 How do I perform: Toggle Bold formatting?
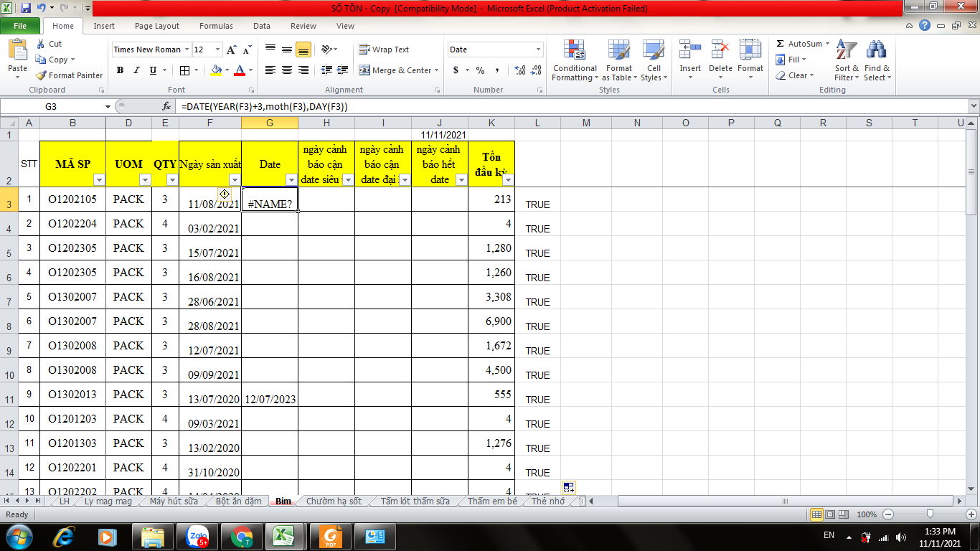point(120,70)
